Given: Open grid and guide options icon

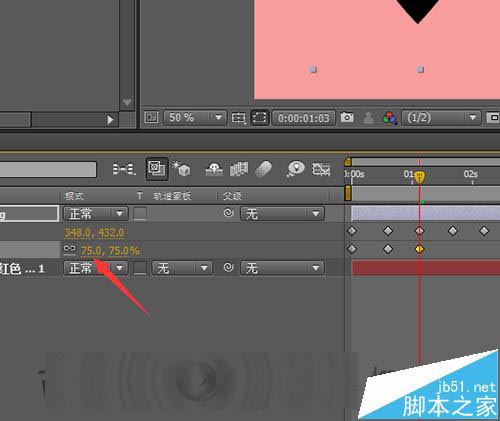Looking at the screenshot, I should tap(239, 118).
